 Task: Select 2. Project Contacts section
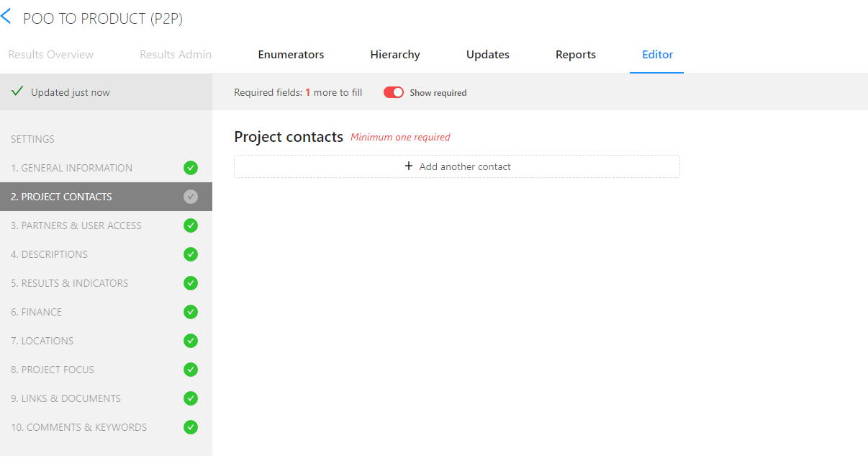coord(106,197)
